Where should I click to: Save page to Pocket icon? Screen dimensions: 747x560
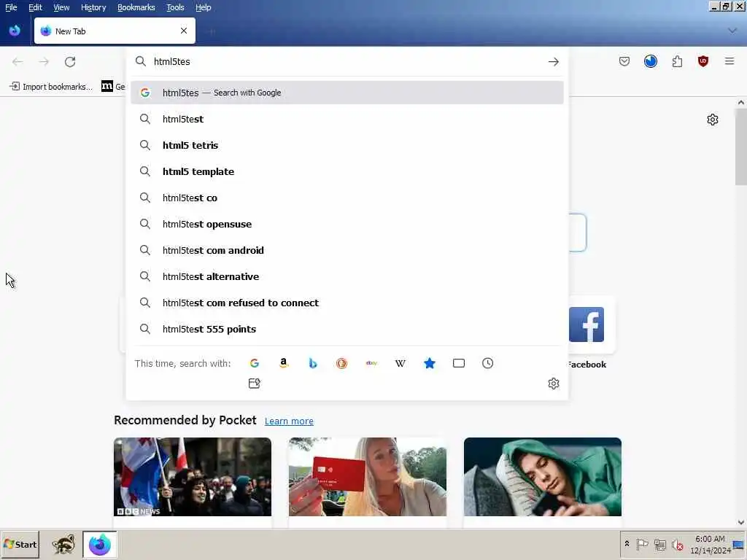(624, 61)
